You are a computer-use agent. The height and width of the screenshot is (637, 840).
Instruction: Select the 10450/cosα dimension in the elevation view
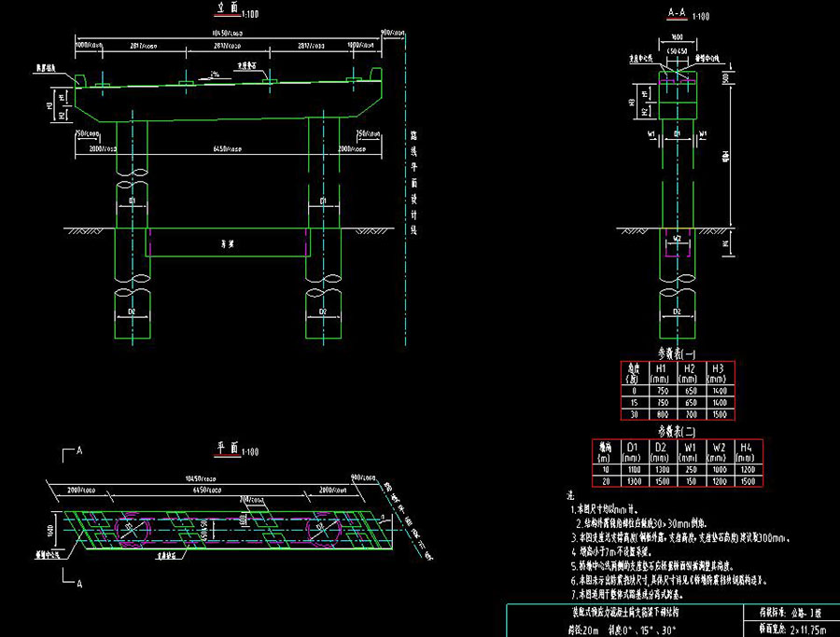(227, 34)
